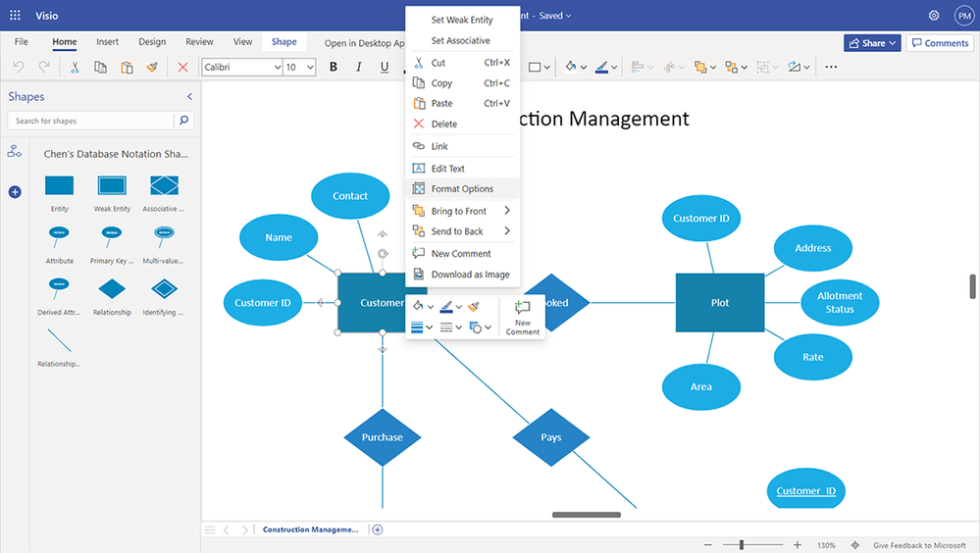Click the Comments button
The width and height of the screenshot is (980, 553).
click(940, 43)
